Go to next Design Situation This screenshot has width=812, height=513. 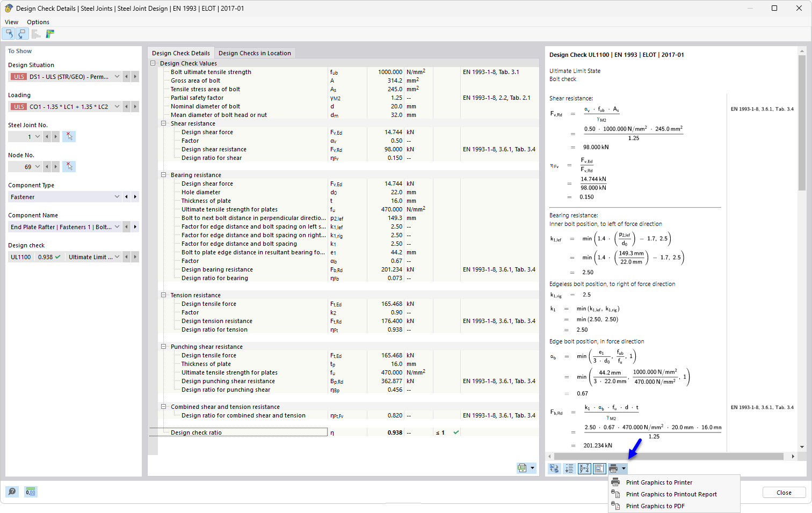click(135, 77)
